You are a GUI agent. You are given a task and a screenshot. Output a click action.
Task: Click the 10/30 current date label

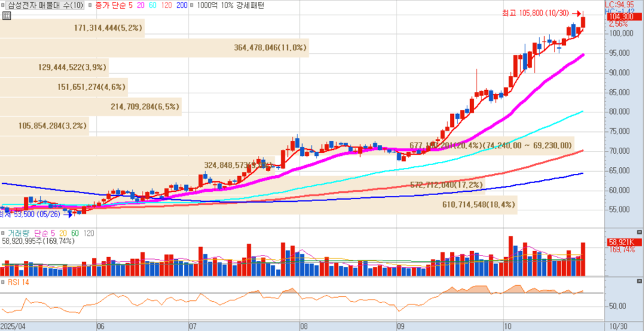pos(618,326)
